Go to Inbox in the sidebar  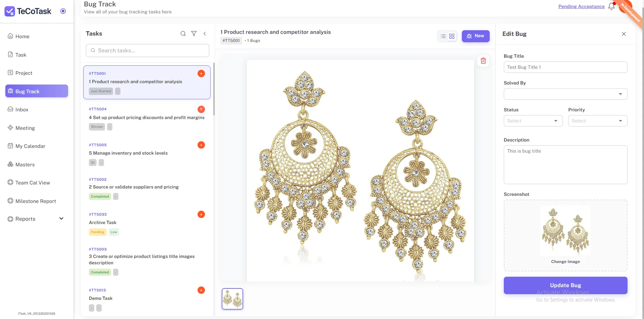click(22, 110)
